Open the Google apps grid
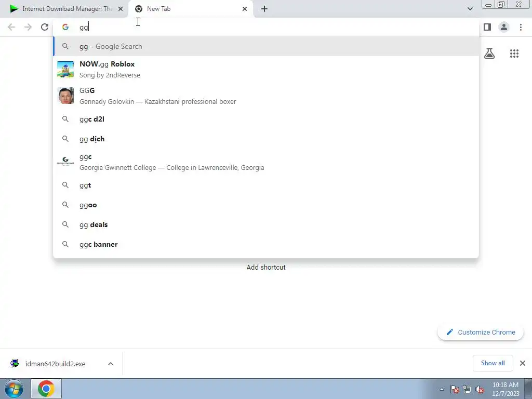Image resolution: width=532 pixels, height=399 pixels. coord(514,54)
